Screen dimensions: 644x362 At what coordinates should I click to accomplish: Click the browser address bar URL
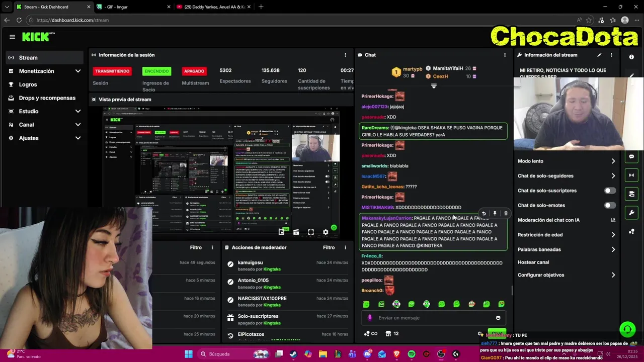coord(72,20)
